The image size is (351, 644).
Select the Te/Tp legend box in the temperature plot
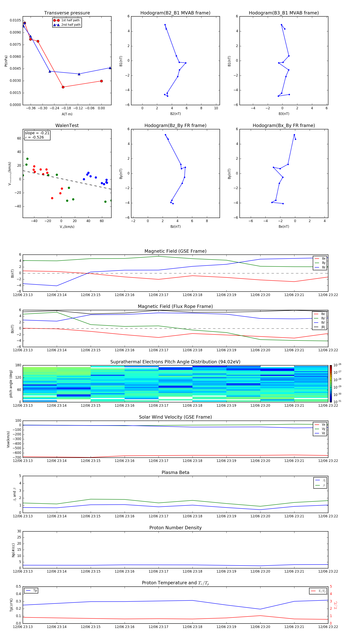click(318, 591)
